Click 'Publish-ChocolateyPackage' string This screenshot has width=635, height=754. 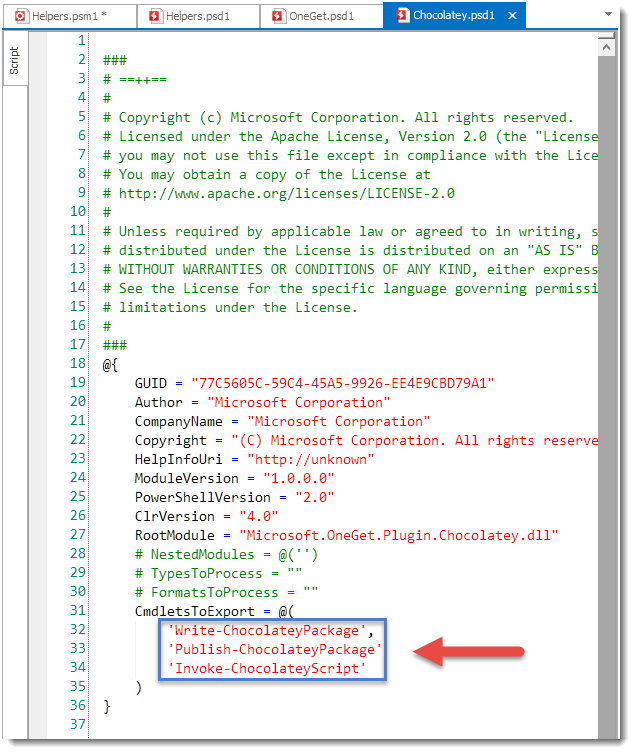click(x=274, y=649)
